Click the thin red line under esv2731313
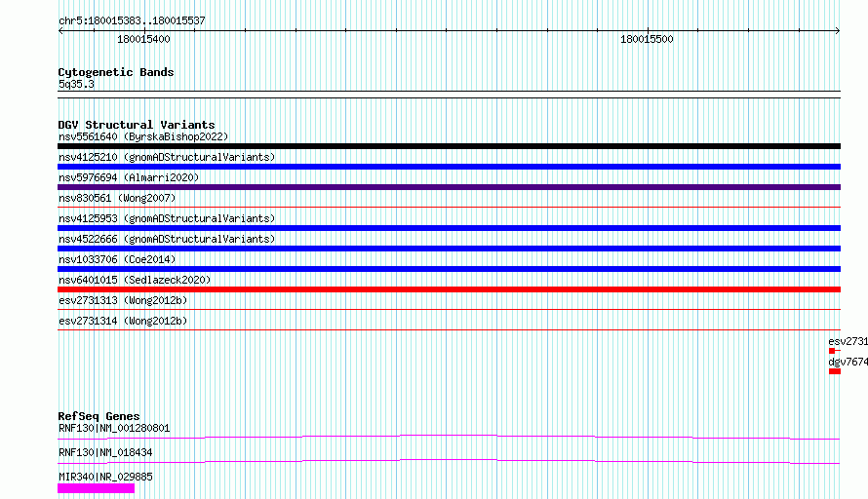This screenshot has width=868, height=499. (449, 309)
